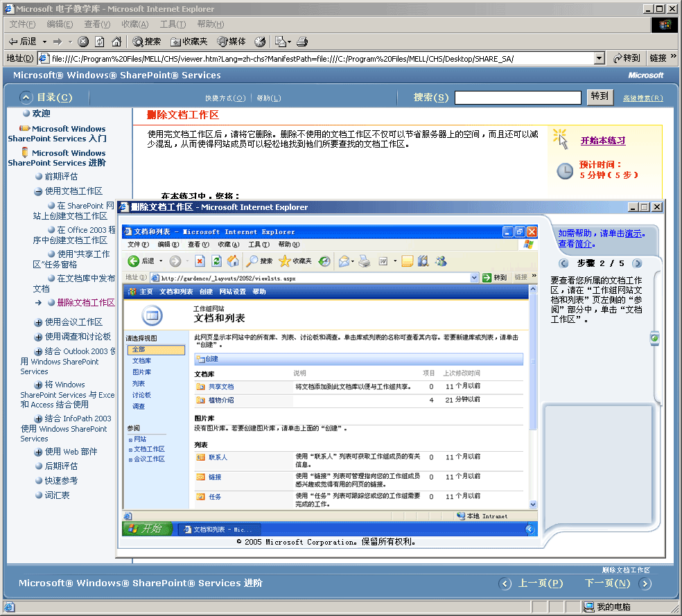Click the scroll-down arrow in the simulated page scrollbar
This screenshot has width=682, height=616.
(533, 504)
